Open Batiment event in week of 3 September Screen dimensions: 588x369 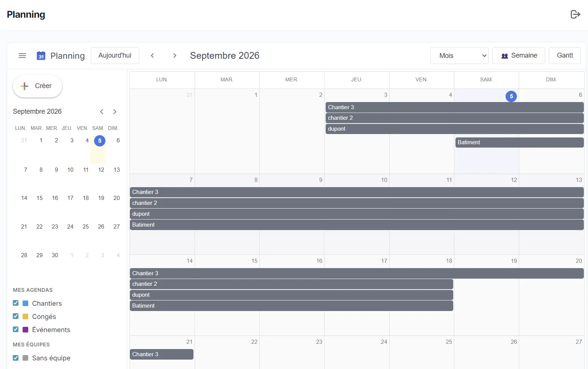coord(519,142)
